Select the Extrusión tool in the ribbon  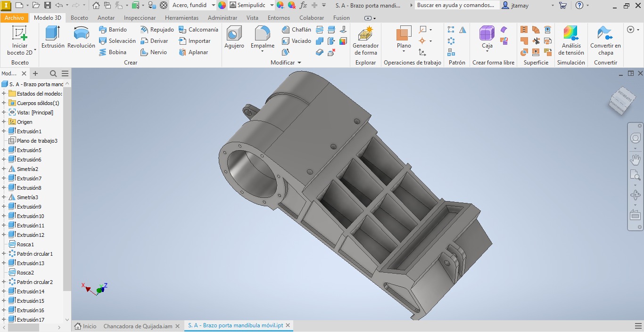pos(53,38)
